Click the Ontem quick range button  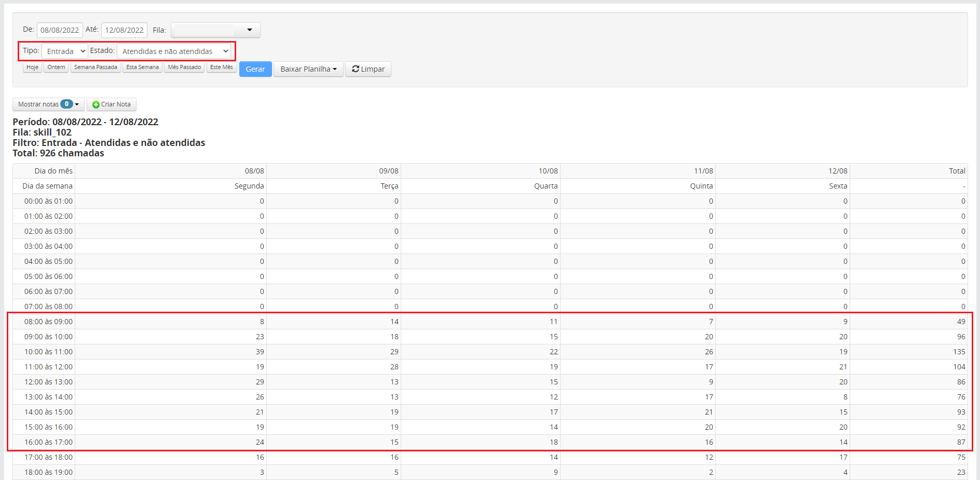click(x=56, y=67)
